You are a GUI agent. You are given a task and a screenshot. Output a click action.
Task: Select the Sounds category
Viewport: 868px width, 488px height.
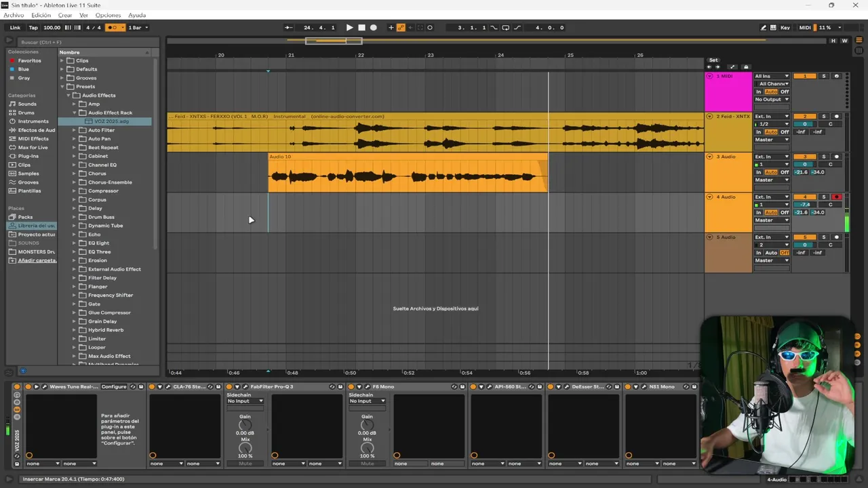pyautogui.click(x=27, y=104)
